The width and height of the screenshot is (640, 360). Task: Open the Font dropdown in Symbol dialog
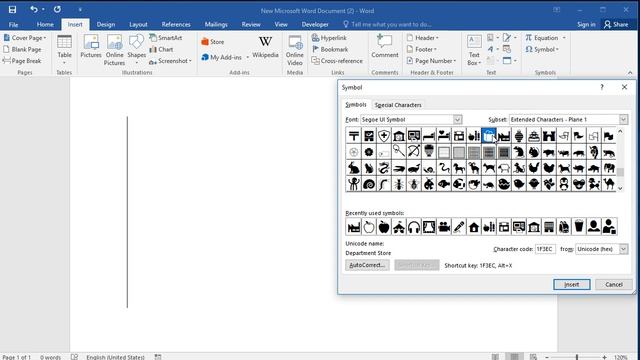(457, 120)
